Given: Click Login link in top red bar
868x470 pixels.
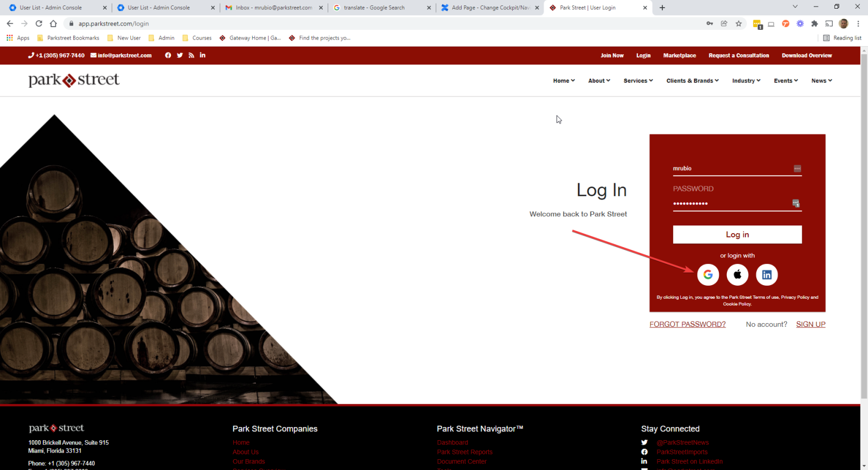Looking at the screenshot, I should click(643, 55).
